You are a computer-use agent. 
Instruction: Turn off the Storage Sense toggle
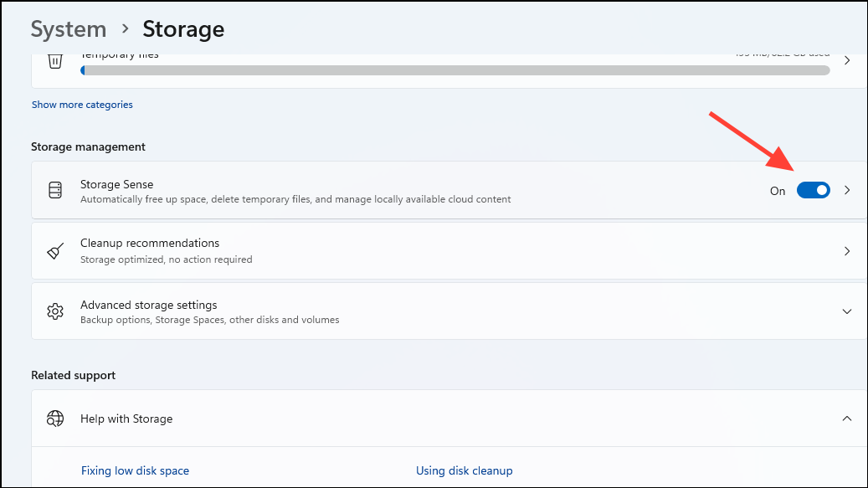(813, 191)
